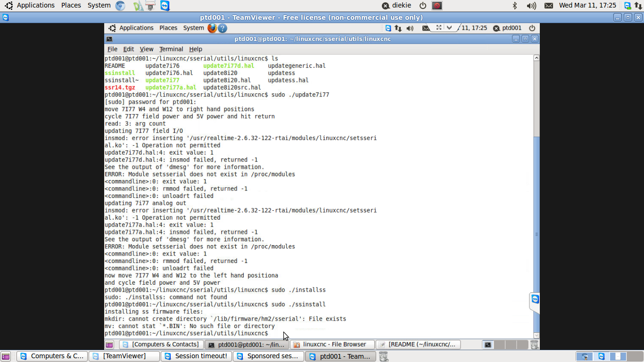Select the first host workspace switcher cell
644x362 pixels.
pos(586,356)
